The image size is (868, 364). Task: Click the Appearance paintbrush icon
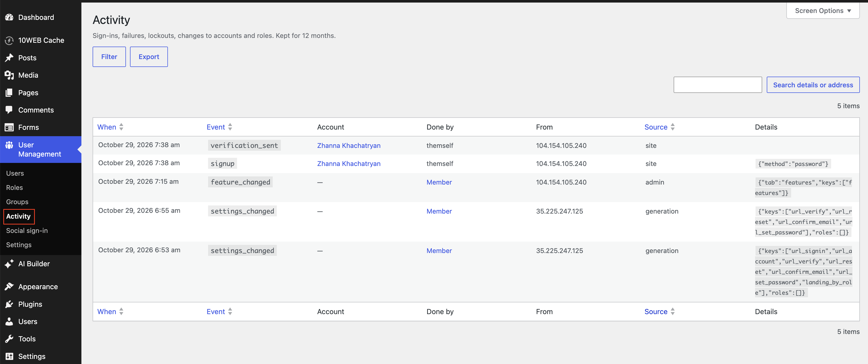(9, 286)
